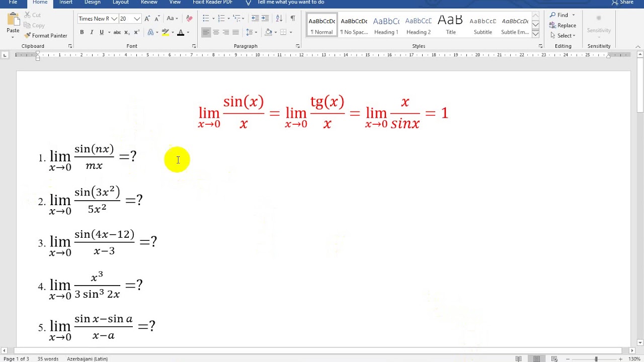Align text left
This screenshot has height=362, width=644.
(x=206, y=32)
